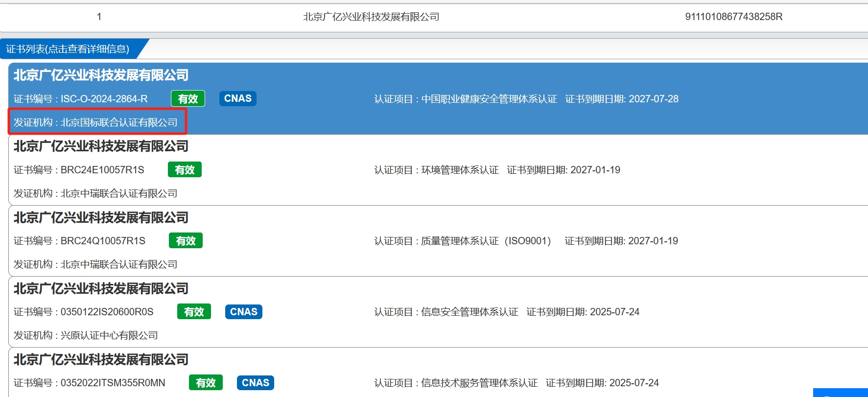Click the 有效 badge for 0352022ITSM355R0MN

206,382
